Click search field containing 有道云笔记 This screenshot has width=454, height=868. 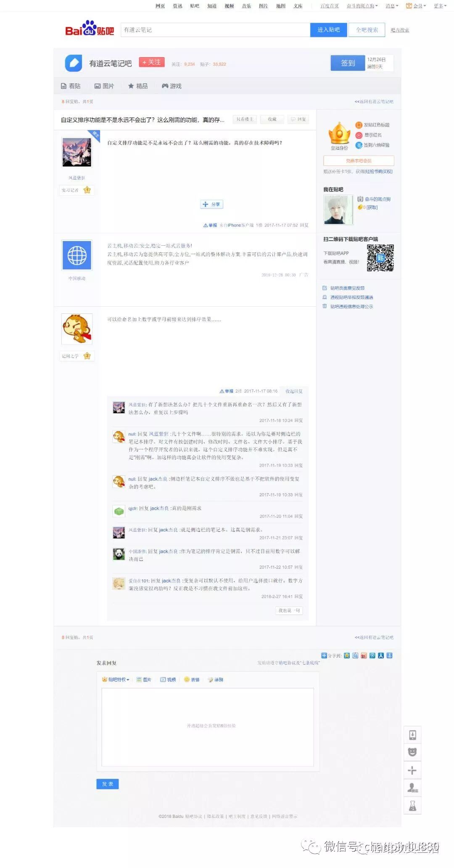click(215, 30)
